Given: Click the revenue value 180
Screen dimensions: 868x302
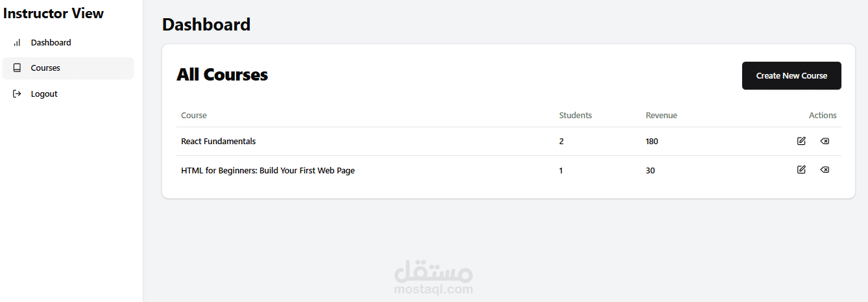Looking at the screenshot, I should click(x=652, y=142).
